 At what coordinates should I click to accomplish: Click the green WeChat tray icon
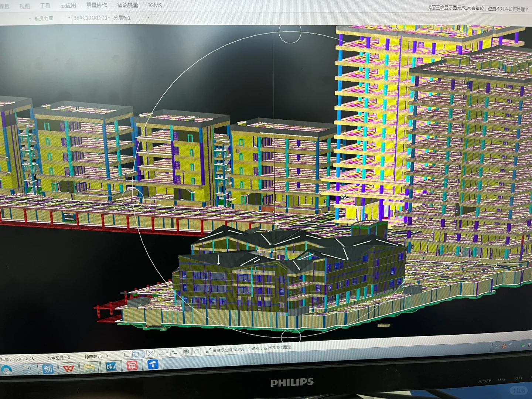523,345
